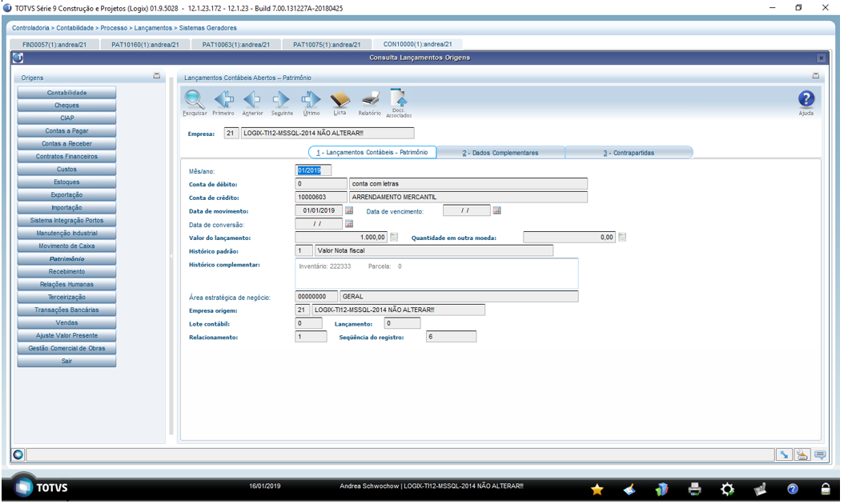This screenshot has height=504, width=844.
Task: Click the Terceirização origin button
Action: (x=66, y=297)
